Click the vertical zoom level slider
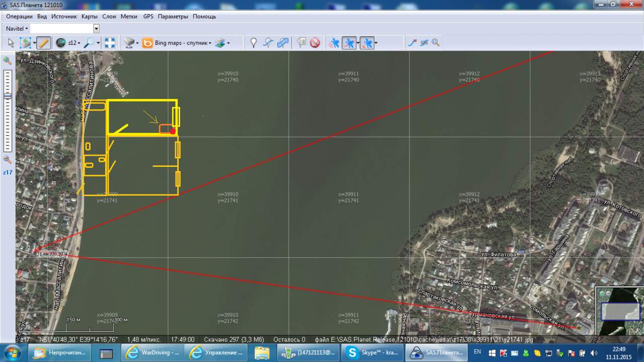644x362 pixels. tap(8, 111)
